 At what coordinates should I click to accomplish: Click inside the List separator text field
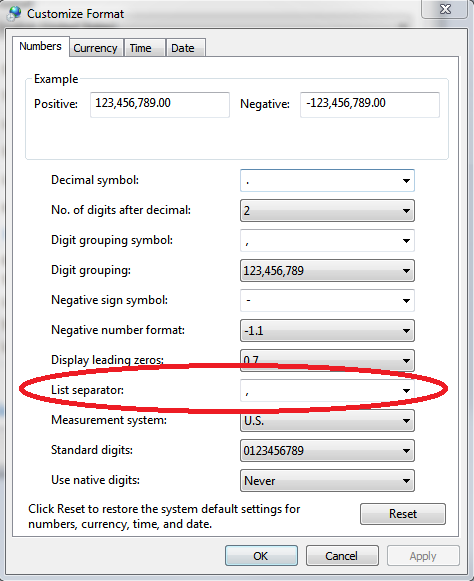click(319, 391)
